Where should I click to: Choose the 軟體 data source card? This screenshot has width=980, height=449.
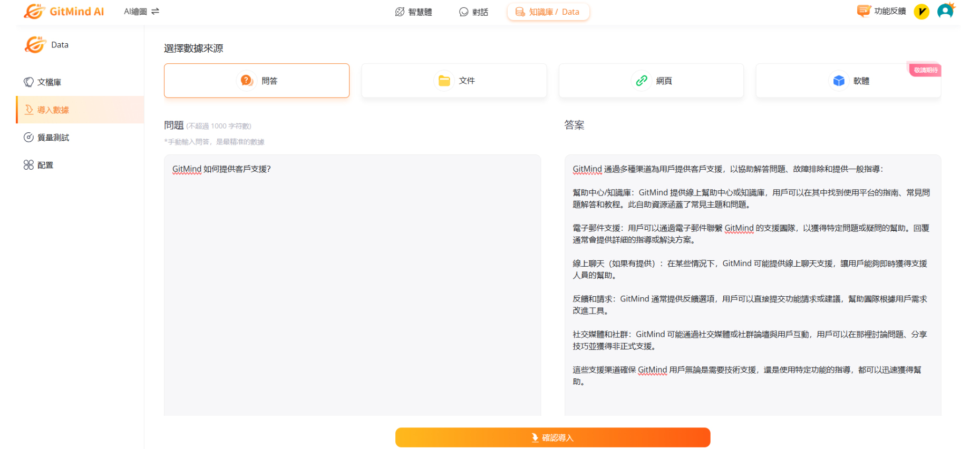[x=848, y=81]
